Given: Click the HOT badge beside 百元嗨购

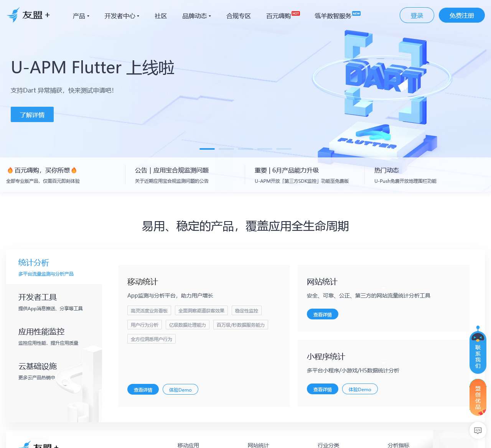Looking at the screenshot, I should pyautogui.click(x=296, y=13).
